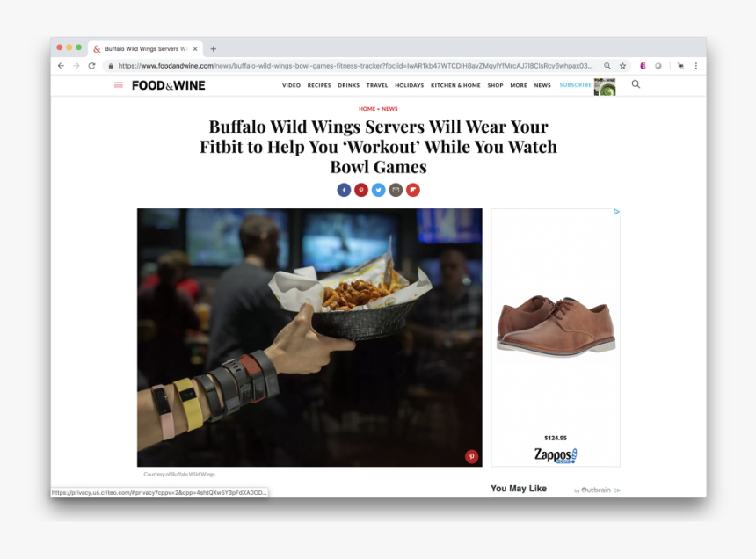This screenshot has width=756, height=559.
Task: Close the Buffalo Wild Wings tab
Action: pos(195,48)
